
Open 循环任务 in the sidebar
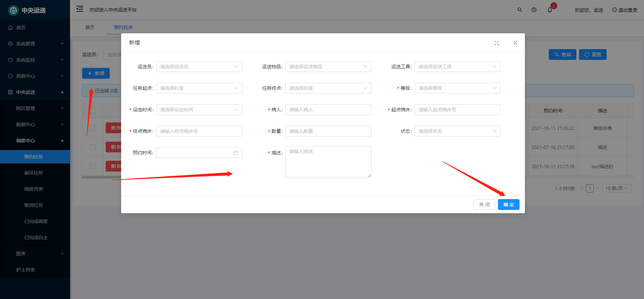coord(35,173)
